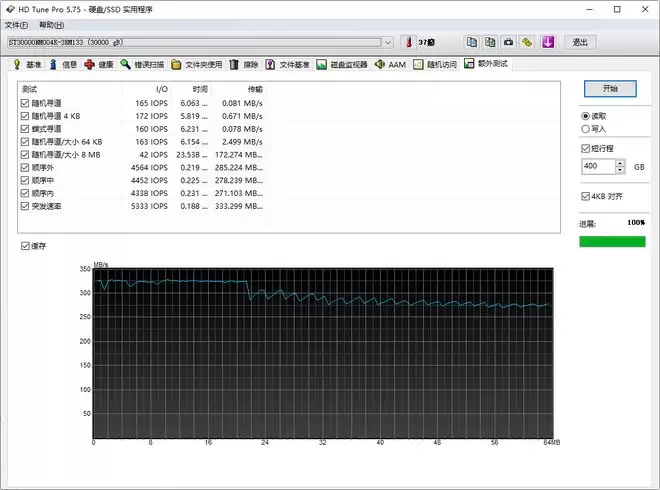
Task: Expand the drive selection dropdown
Action: click(388, 43)
